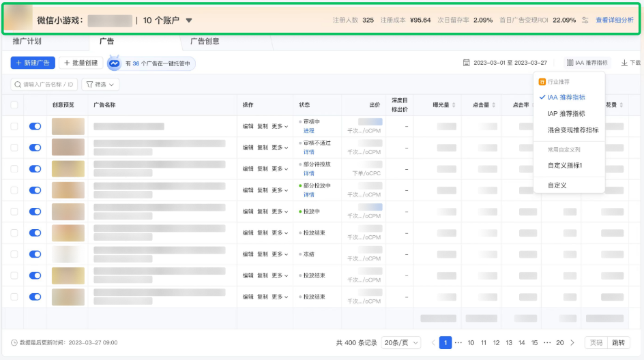The width and height of the screenshot is (644, 360).
Task: Click the filter funnel icon 筛选
Action: click(x=89, y=85)
